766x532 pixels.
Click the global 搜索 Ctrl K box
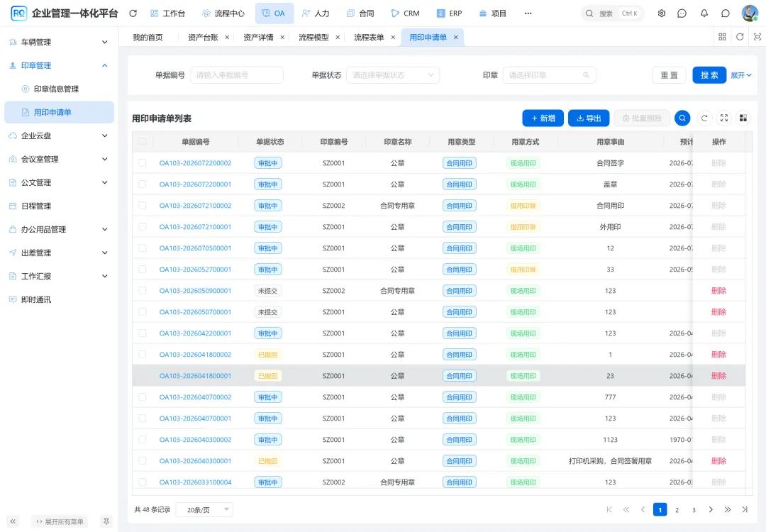[613, 13]
